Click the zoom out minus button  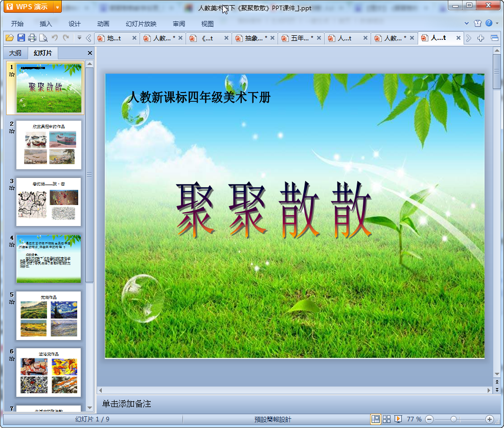(429, 419)
